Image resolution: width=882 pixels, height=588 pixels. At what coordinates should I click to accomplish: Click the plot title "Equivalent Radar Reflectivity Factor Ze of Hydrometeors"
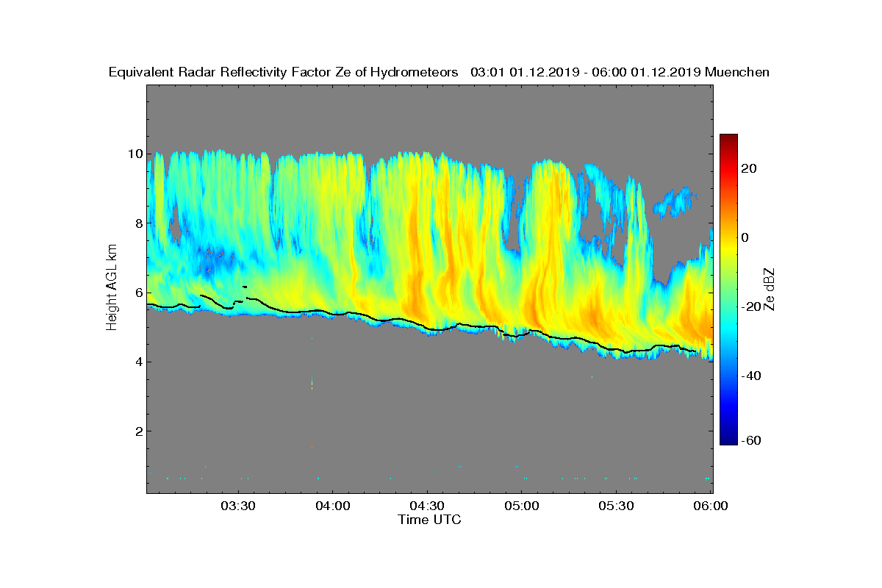(x=283, y=72)
